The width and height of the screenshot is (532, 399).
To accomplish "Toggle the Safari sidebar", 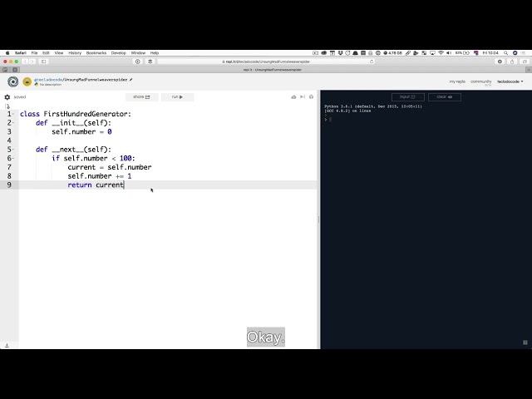I will tap(44, 62).
